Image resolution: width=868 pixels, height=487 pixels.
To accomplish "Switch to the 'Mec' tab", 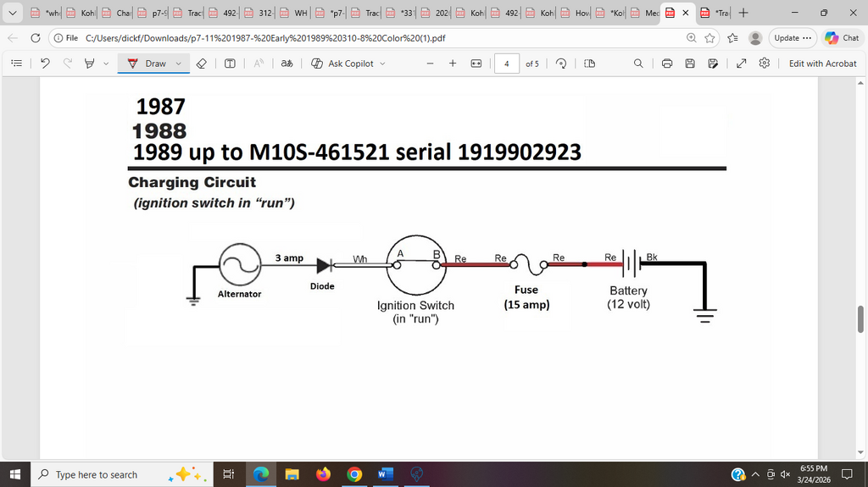I will pos(645,13).
